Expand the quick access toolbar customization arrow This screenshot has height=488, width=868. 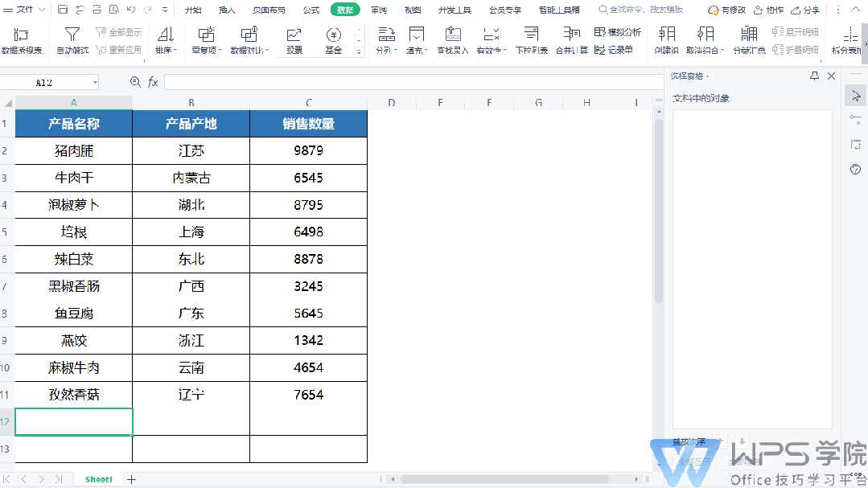pyautogui.click(x=165, y=10)
